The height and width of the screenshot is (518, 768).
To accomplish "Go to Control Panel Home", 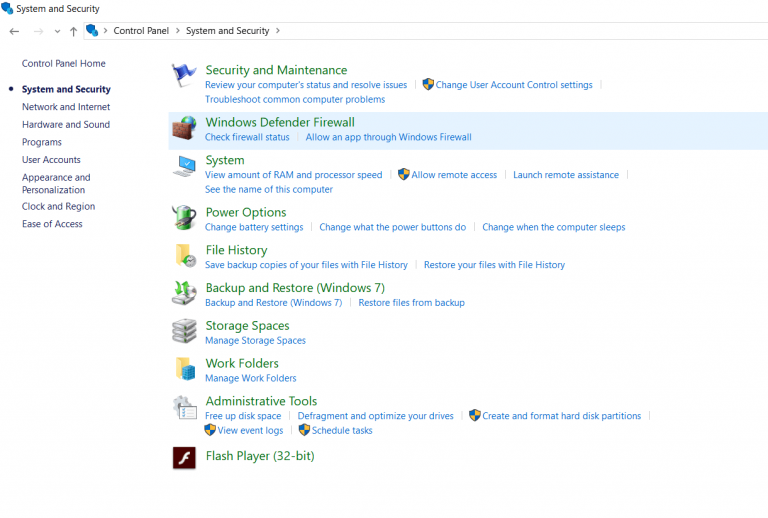I will [64, 63].
